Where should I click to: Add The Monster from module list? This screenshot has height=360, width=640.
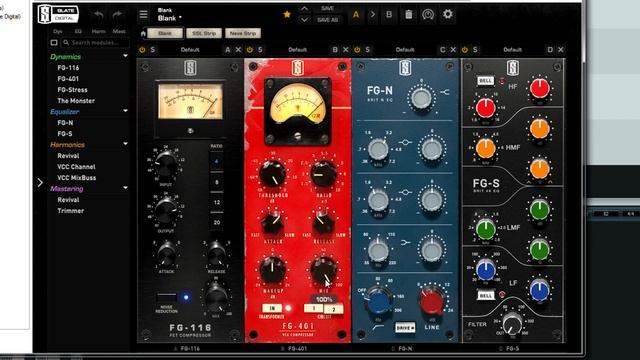(x=76, y=101)
